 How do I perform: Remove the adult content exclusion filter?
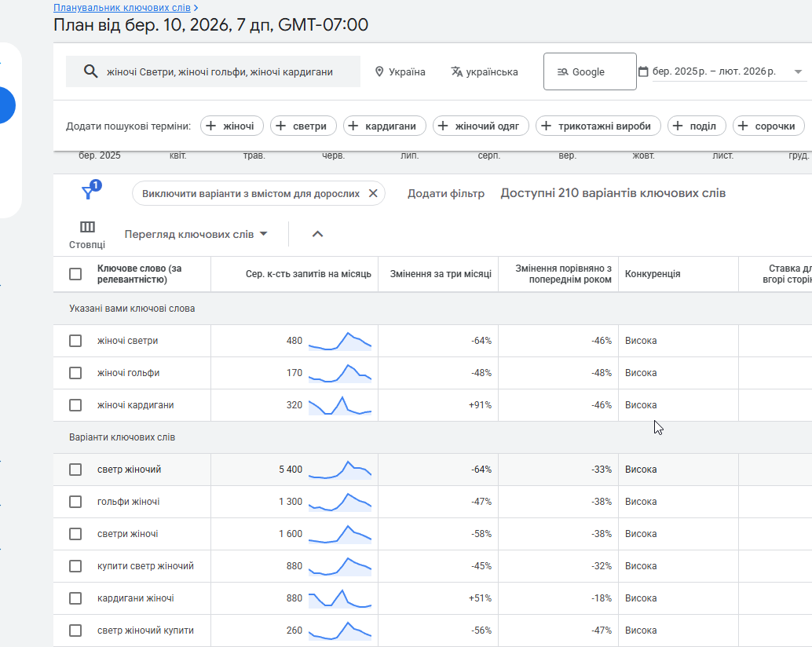(x=373, y=193)
